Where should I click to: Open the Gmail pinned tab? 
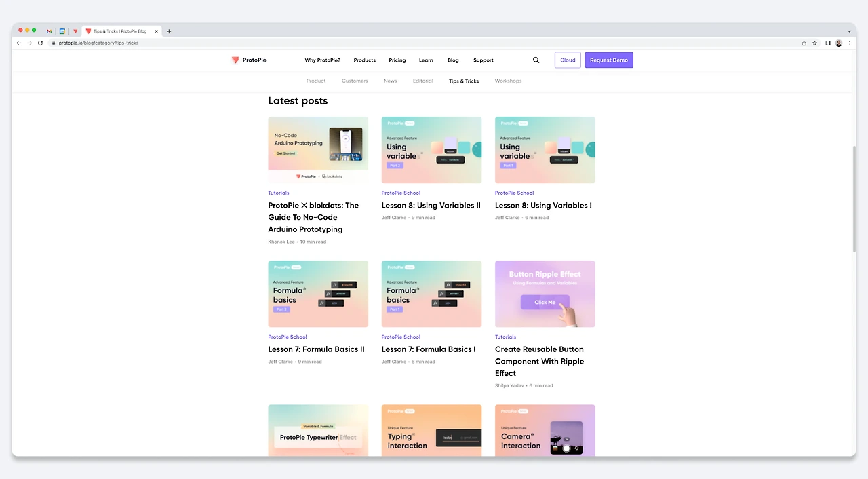tap(49, 31)
